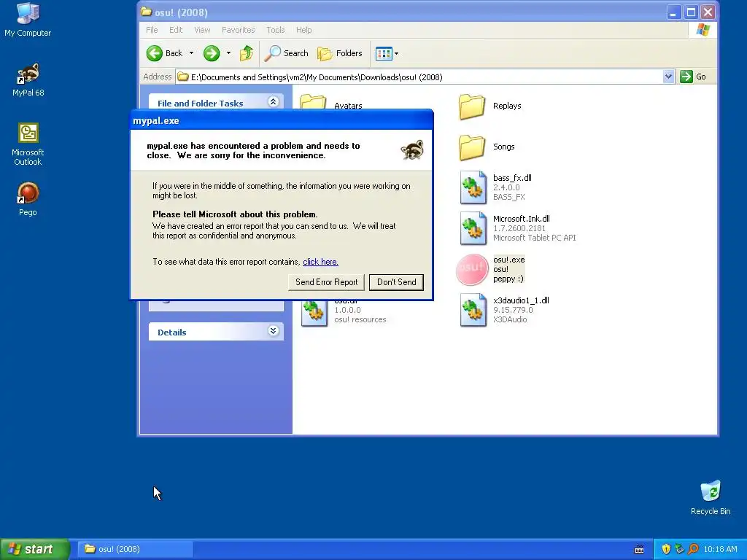Screen dimensions: 747x560
Task: Select the Replays folder
Action: 491,106
